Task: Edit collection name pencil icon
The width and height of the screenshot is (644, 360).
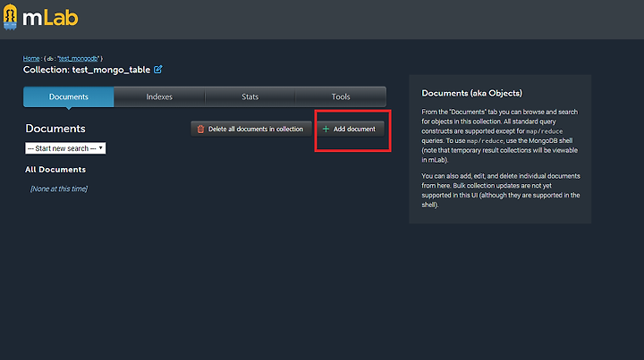Action: click(x=158, y=70)
